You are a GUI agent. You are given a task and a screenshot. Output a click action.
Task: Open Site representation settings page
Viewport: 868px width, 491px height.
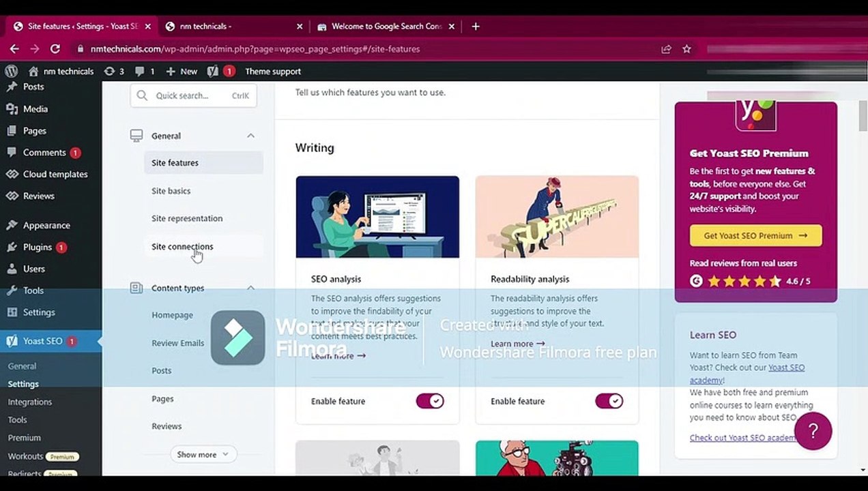point(187,218)
